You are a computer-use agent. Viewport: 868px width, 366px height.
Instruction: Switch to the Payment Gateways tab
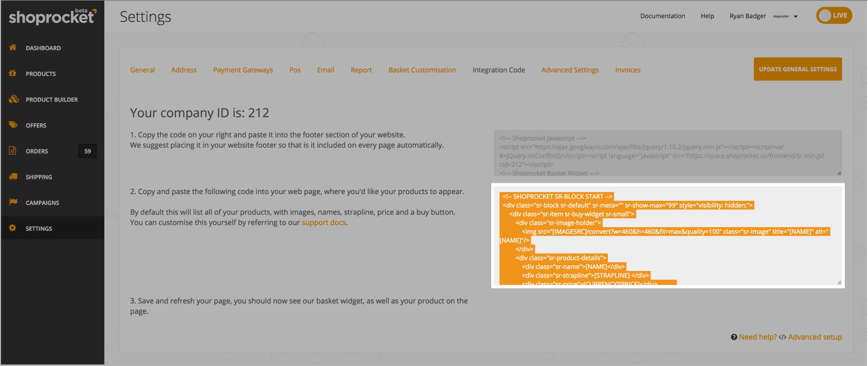243,70
